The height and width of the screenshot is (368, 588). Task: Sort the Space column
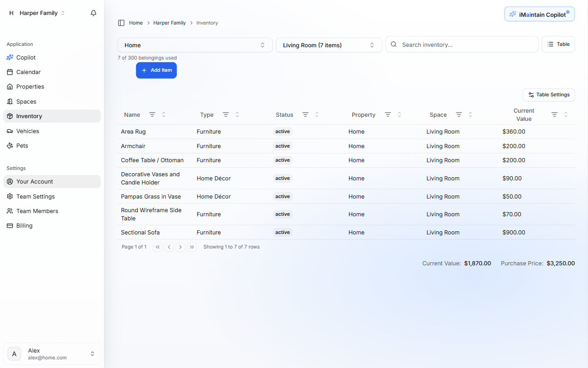click(470, 114)
